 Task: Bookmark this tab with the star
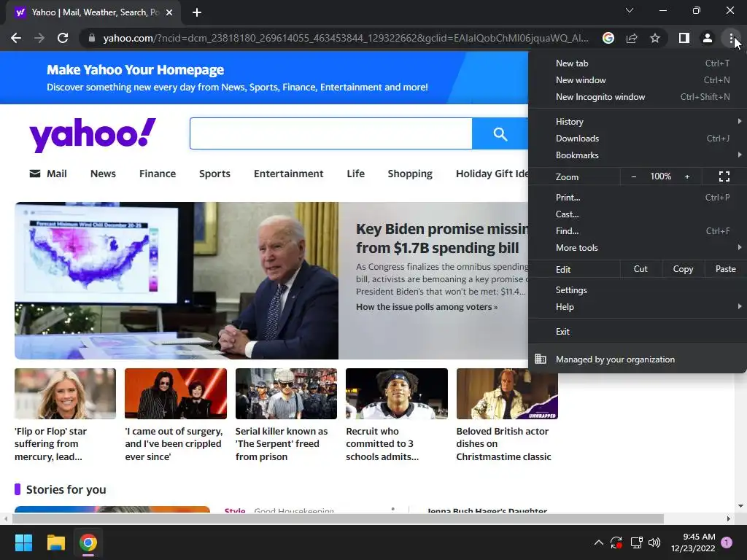pos(655,38)
